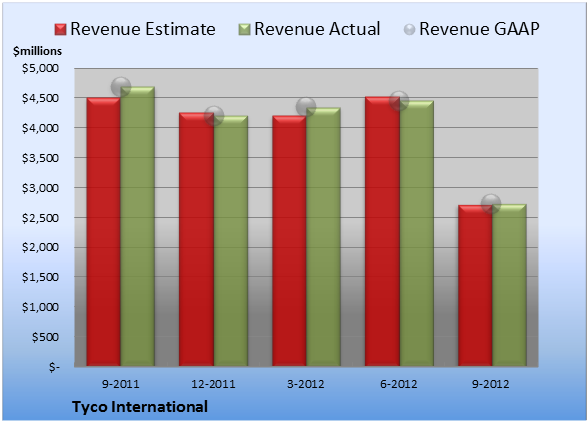This screenshot has width=588, height=422.
Task: Click the red Revenue Estimate legend swatch
Action: coord(60,29)
